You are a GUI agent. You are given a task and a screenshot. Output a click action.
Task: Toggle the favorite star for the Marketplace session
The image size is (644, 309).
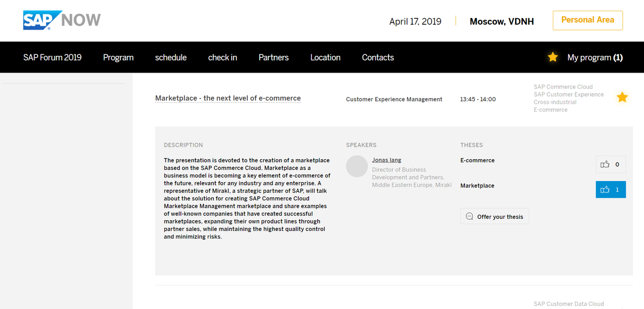click(622, 97)
